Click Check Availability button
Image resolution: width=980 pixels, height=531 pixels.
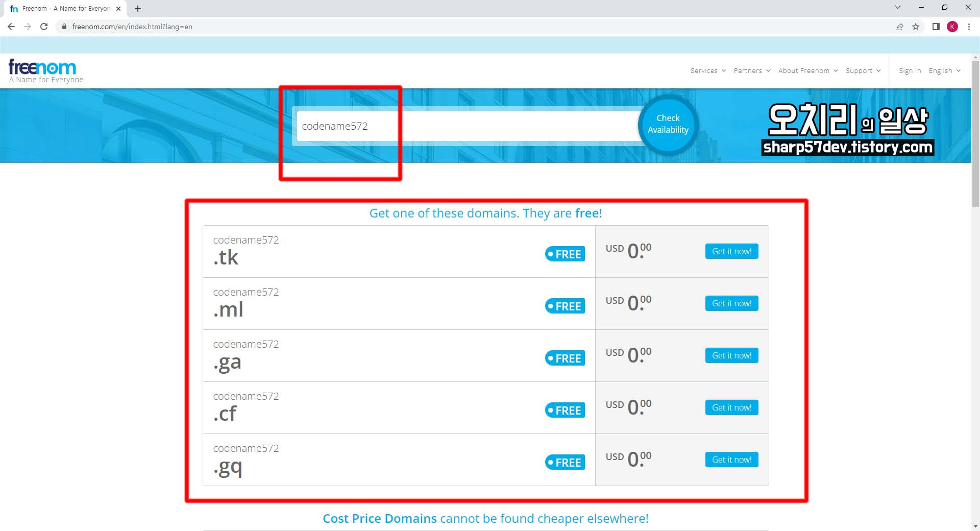668,124
